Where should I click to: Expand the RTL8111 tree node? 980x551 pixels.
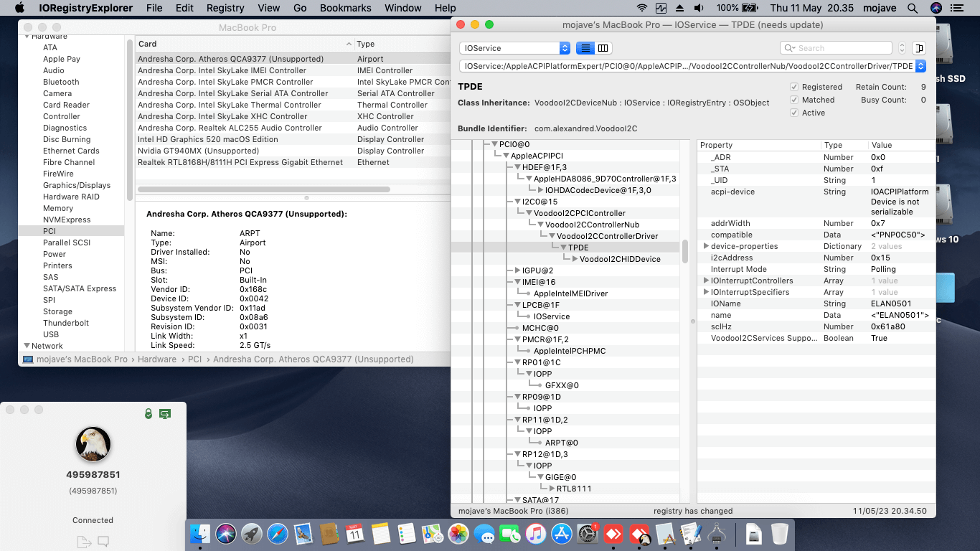pos(552,489)
